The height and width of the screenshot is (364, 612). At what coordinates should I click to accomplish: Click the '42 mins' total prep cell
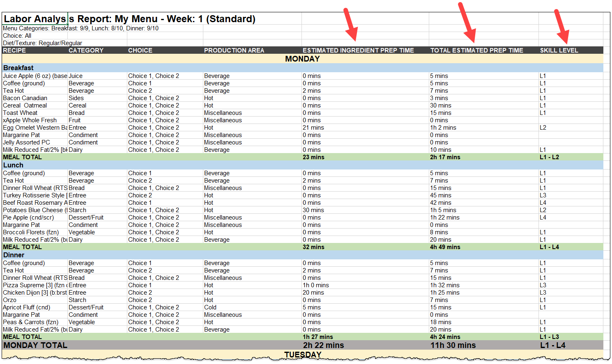coord(441,203)
